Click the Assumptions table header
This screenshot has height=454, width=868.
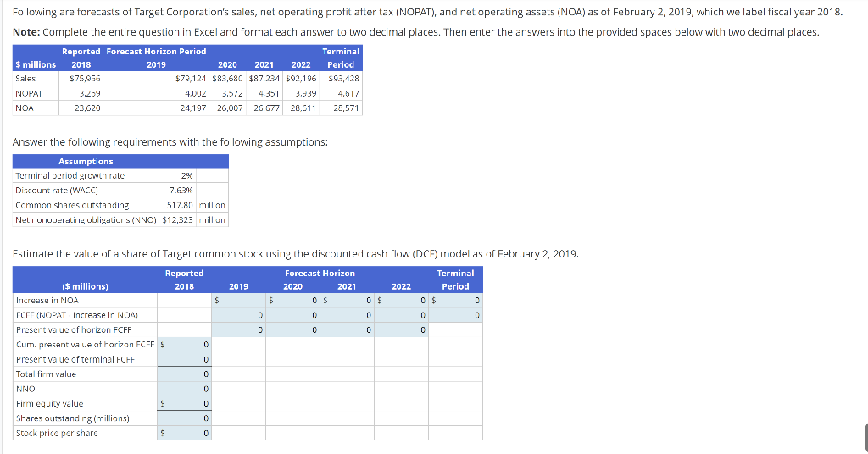pyautogui.click(x=120, y=162)
